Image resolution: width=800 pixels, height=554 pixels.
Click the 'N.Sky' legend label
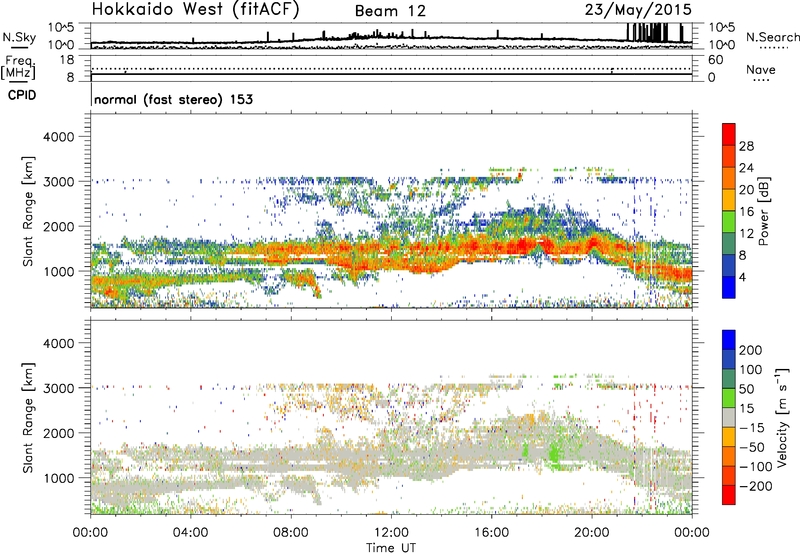click(x=19, y=37)
